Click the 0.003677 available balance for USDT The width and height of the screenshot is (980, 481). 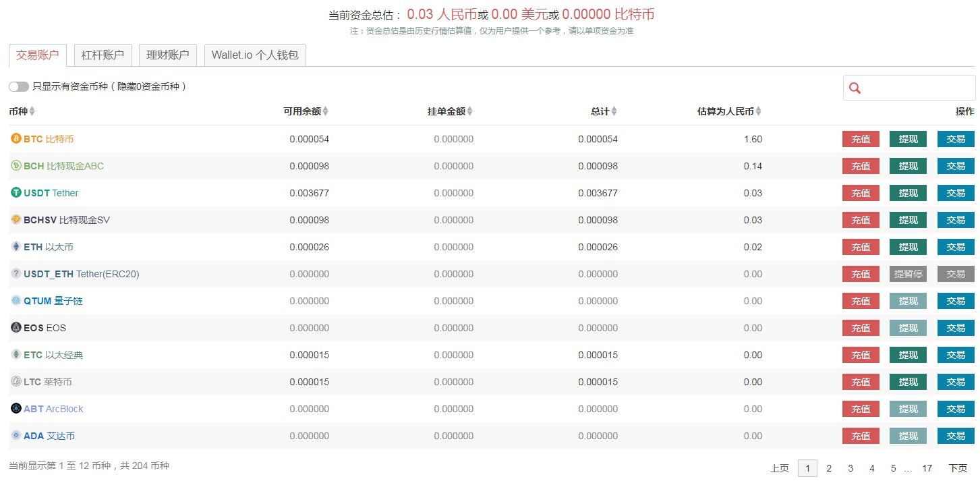(310, 193)
